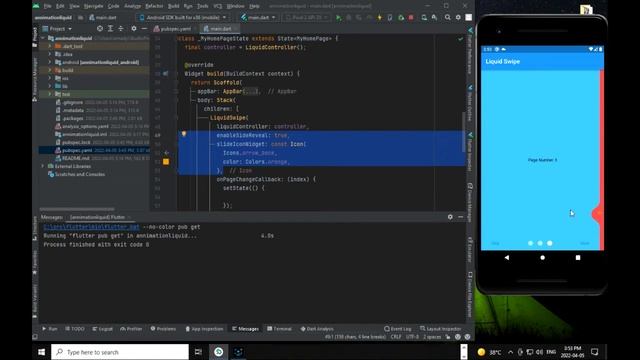The image size is (640, 360).
Task: Open the Dart Analysis tool window
Action: 317,329
